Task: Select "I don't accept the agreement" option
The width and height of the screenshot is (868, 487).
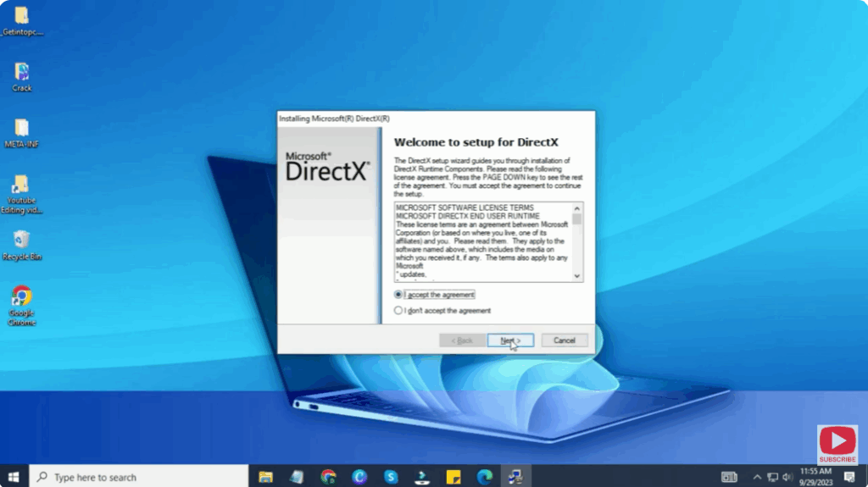Action: (398, 311)
